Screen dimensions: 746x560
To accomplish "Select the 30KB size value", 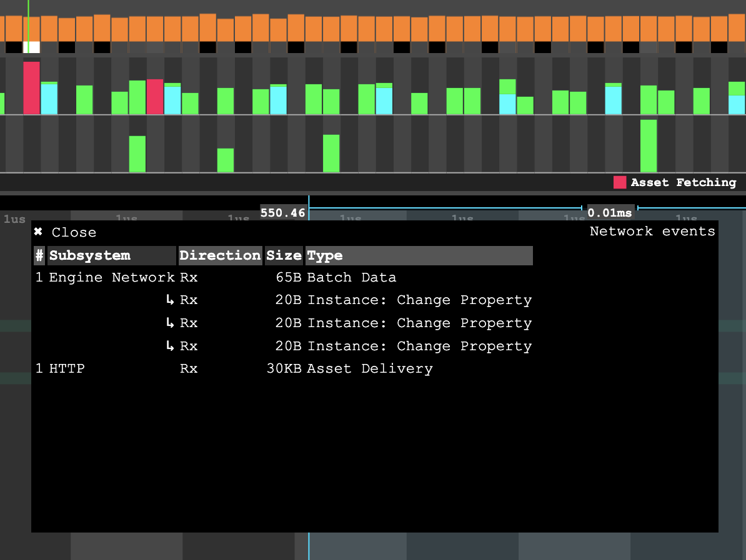I will coord(284,368).
